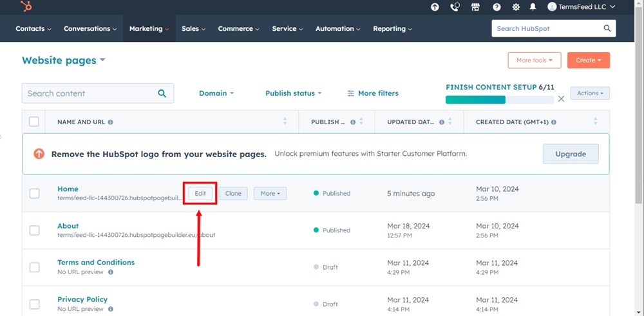
Task: Select all pages with header checkbox
Action: click(x=34, y=122)
